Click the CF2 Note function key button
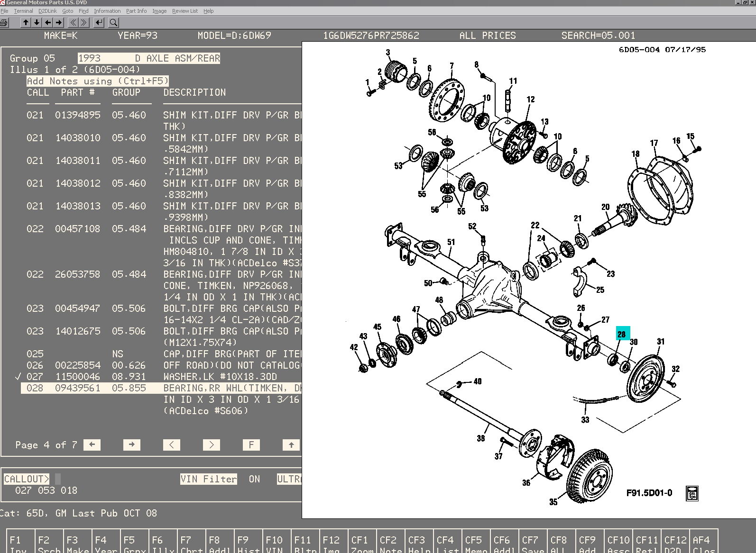This screenshot has width=756, height=553. pyautogui.click(x=390, y=541)
